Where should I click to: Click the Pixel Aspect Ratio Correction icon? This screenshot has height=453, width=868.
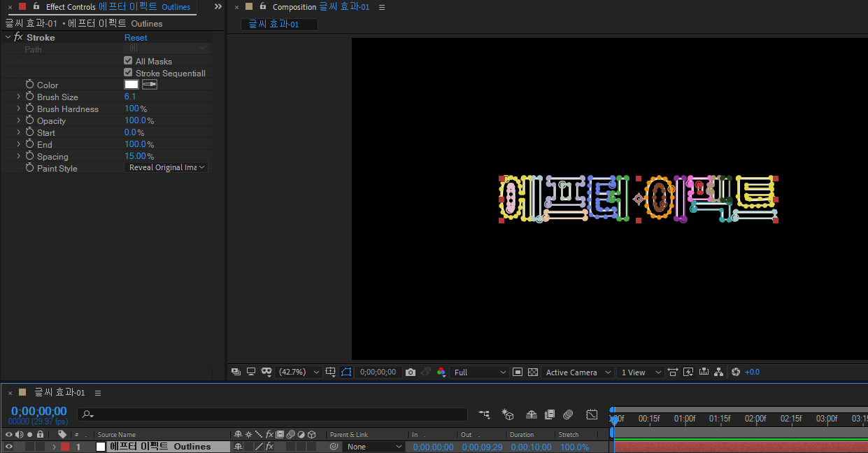click(673, 372)
